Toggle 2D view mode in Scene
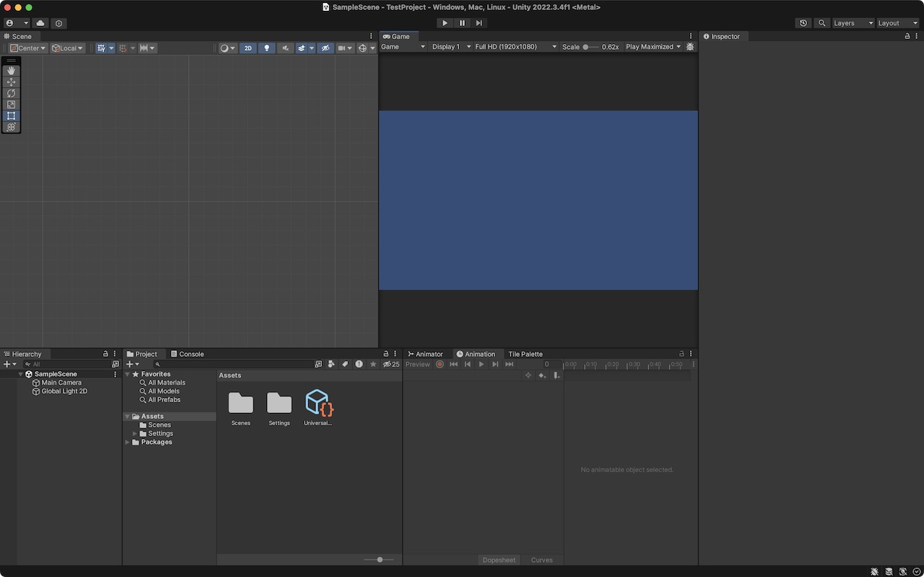Viewport: 924px width, 577px height. point(248,48)
